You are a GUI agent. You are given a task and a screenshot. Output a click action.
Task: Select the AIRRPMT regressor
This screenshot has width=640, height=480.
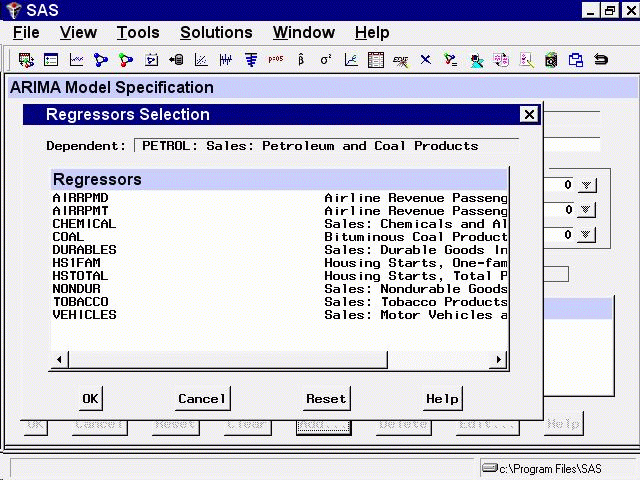click(x=280, y=211)
